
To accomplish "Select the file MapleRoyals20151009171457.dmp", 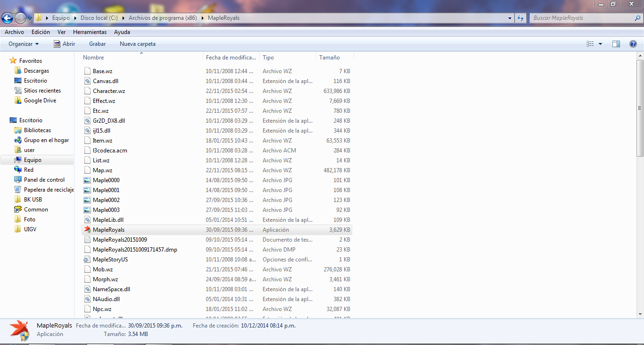I will pyautogui.click(x=135, y=250).
